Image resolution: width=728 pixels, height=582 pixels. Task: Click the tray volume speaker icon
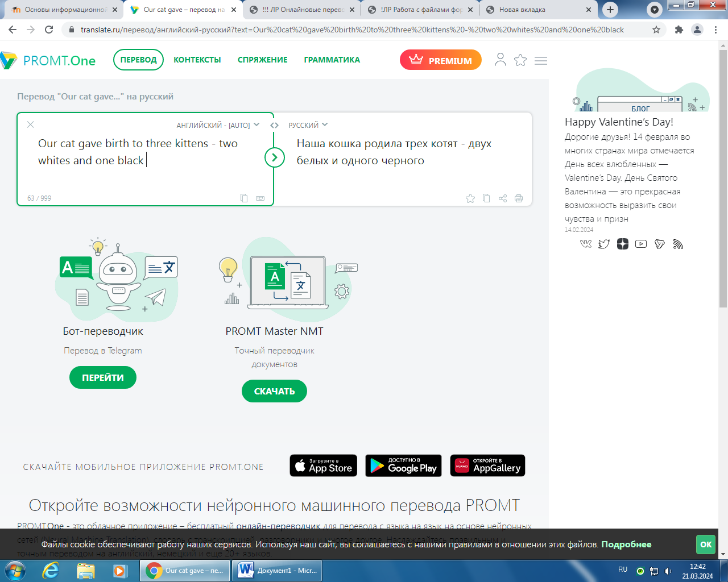(x=668, y=571)
